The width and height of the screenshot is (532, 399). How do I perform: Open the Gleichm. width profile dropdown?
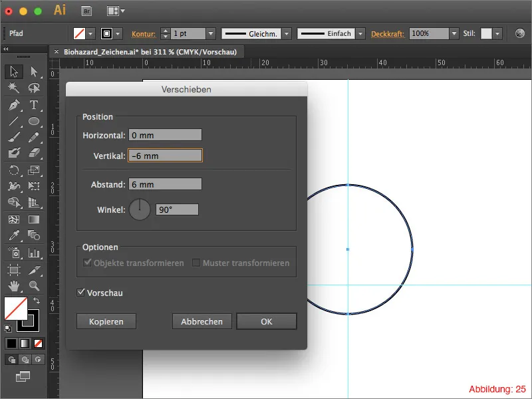pyautogui.click(x=287, y=34)
